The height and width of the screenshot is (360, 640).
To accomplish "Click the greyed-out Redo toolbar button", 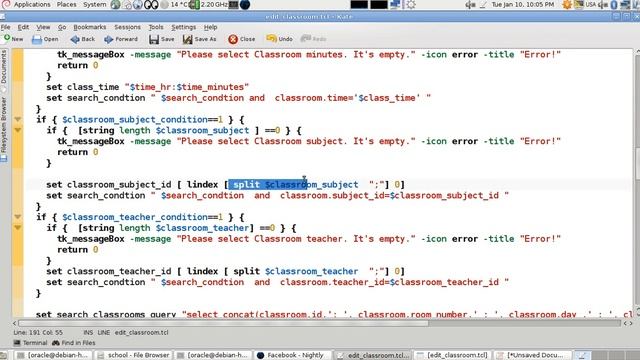I will coord(313,39).
